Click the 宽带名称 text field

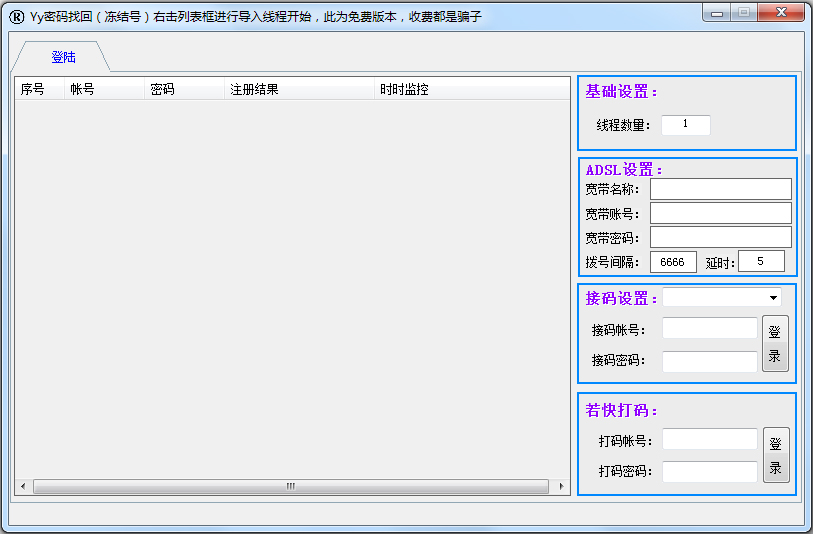click(x=720, y=189)
